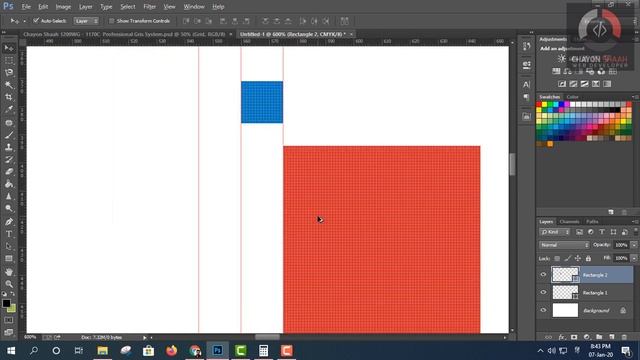Select the Pen tool
Image resolution: width=640 pixels, height=360 pixels.
9,222
